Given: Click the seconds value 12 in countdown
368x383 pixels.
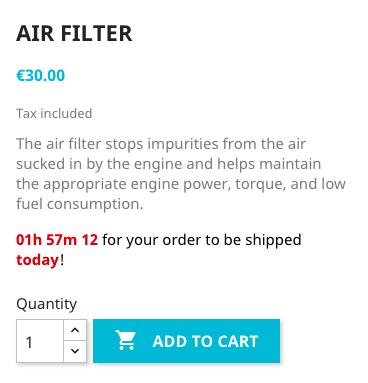Looking at the screenshot, I should coord(90,240).
